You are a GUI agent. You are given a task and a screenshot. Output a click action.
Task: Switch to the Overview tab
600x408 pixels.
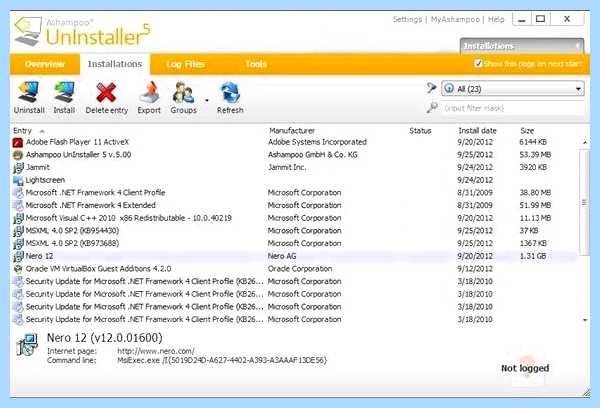coord(45,64)
